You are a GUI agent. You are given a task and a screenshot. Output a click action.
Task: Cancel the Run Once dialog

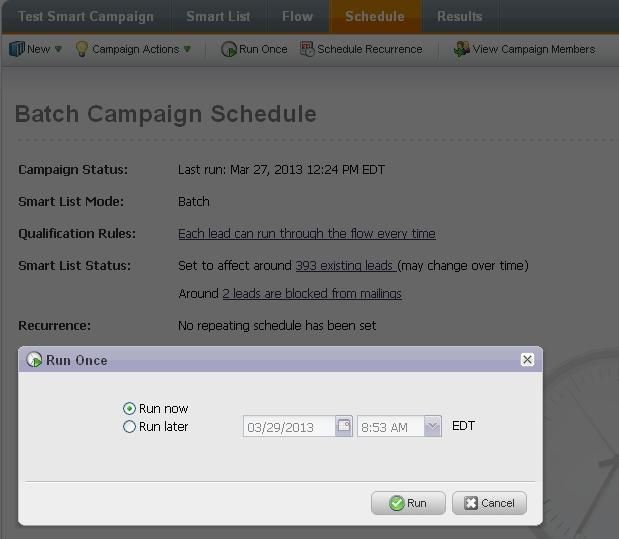tap(489, 503)
